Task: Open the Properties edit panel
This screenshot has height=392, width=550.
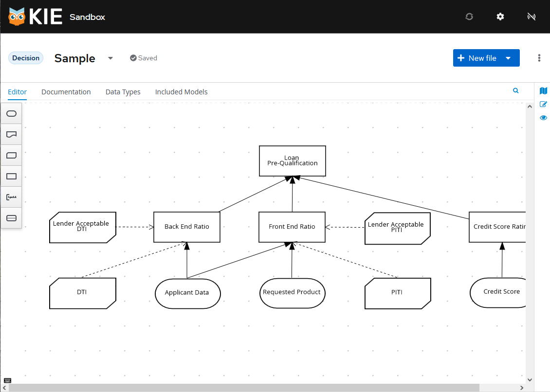Action: 544,104
